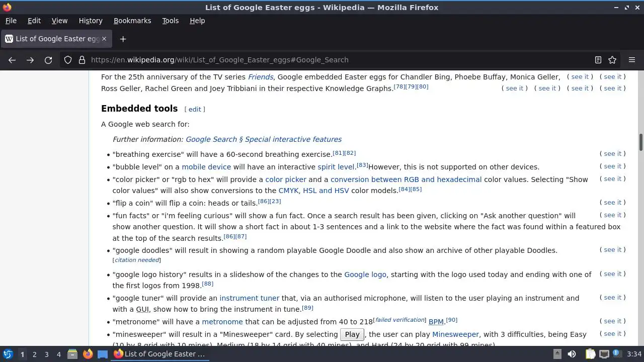Toggle reader view in address bar
This screenshot has height=362, width=644.
pyautogui.click(x=598, y=60)
